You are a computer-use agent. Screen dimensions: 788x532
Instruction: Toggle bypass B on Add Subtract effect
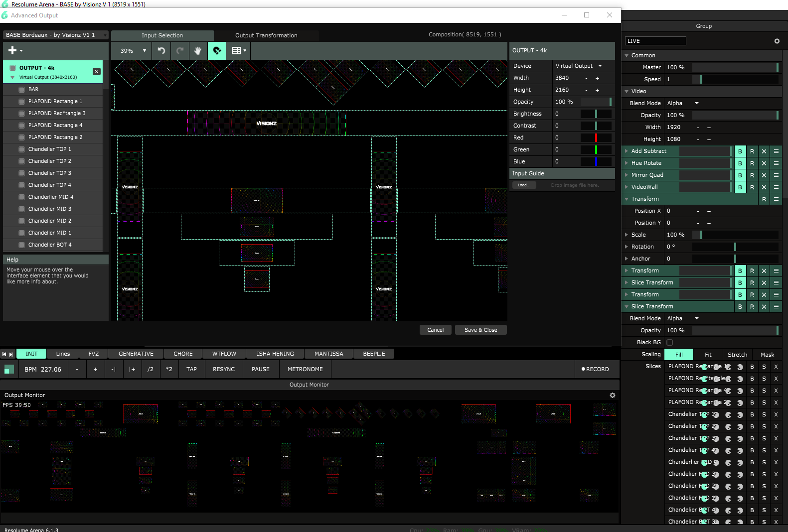tap(740, 151)
